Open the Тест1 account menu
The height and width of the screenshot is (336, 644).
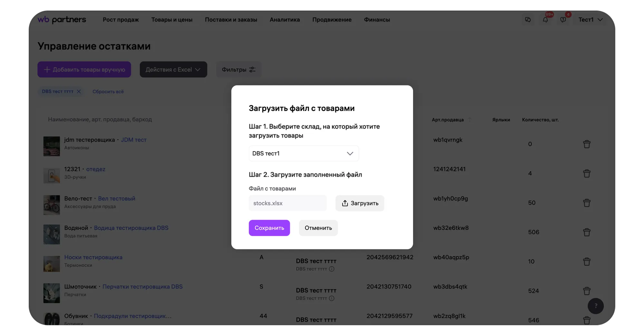coord(590,20)
